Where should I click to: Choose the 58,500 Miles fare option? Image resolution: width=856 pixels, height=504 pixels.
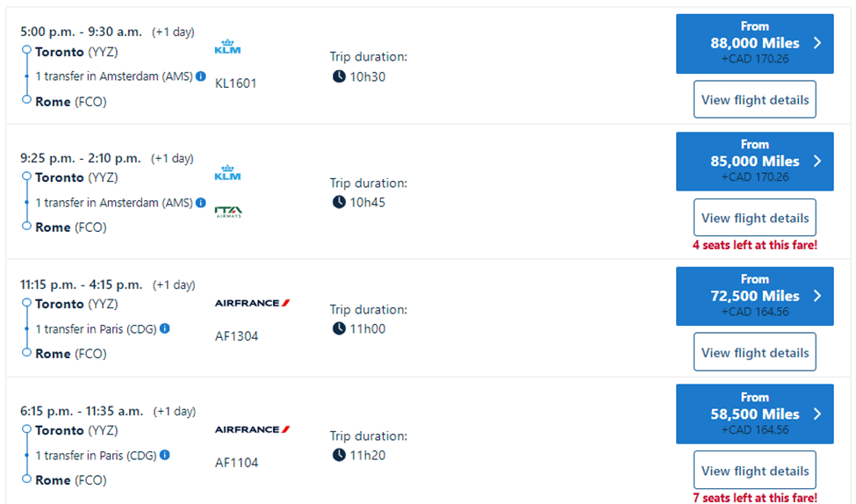tap(754, 414)
